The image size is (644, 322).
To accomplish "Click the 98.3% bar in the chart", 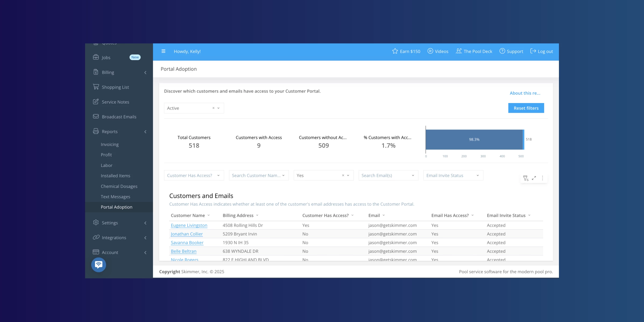I will click(x=474, y=140).
